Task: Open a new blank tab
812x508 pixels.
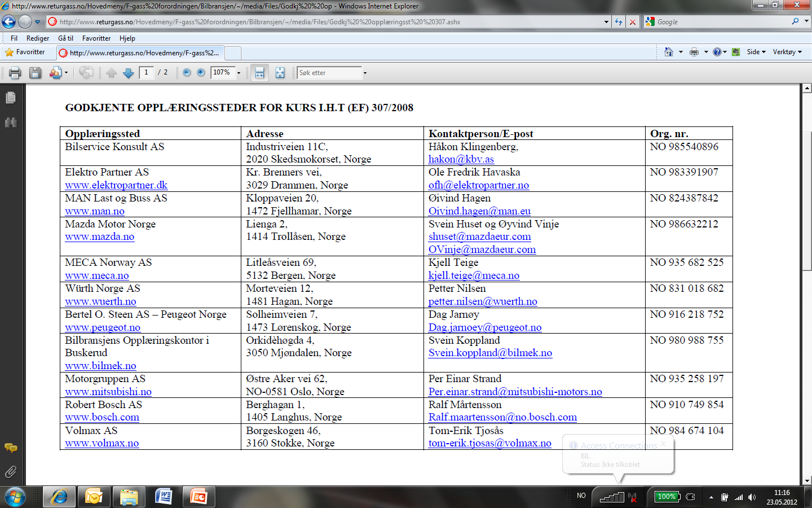Action: tap(233, 53)
